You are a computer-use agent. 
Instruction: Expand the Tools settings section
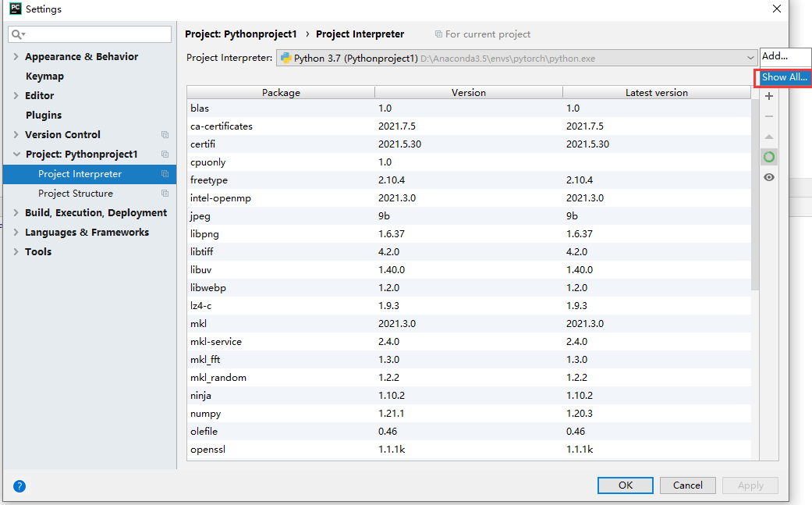coord(16,252)
